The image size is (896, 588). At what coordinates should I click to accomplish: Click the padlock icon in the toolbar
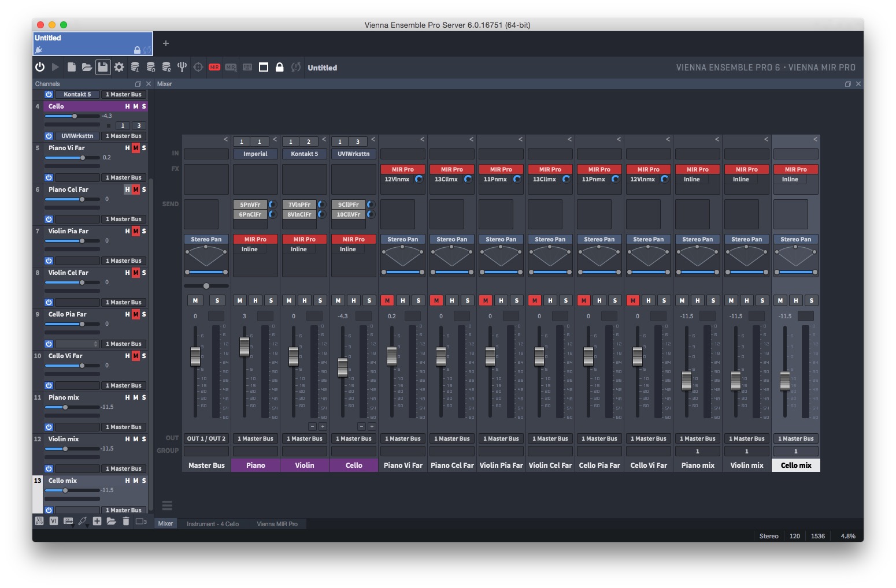[x=279, y=67]
